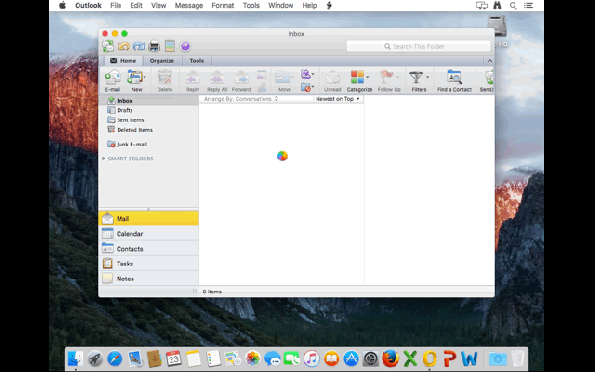
Task: Open Excel from the Dock
Action: pyautogui.click(x=410, y=358)
